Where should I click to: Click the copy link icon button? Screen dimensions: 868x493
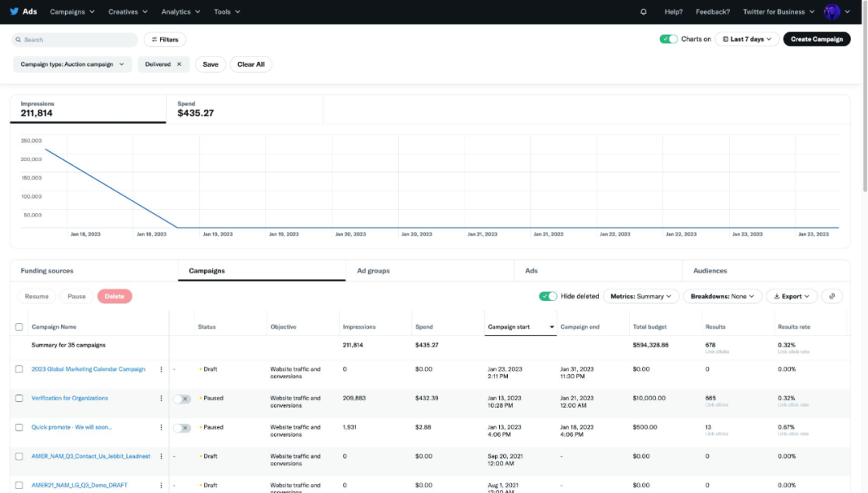pyautogui.click(x=832, y=296)
